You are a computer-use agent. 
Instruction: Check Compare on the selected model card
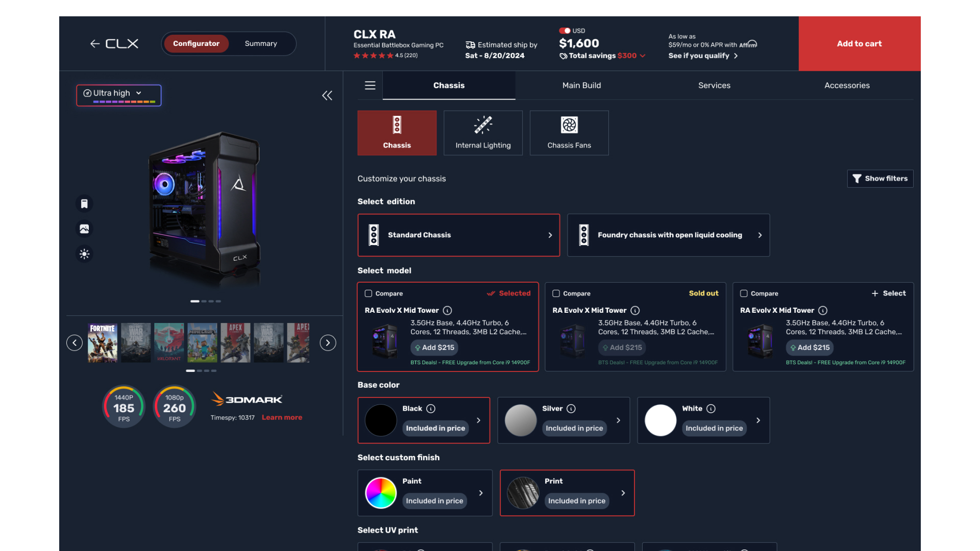click(369, 293)
